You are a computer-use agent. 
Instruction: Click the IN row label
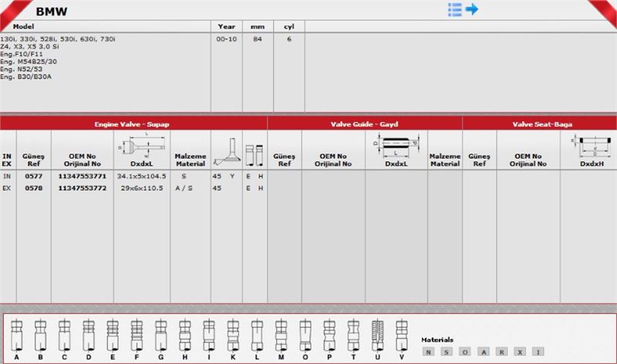click(x=7, y=176)
